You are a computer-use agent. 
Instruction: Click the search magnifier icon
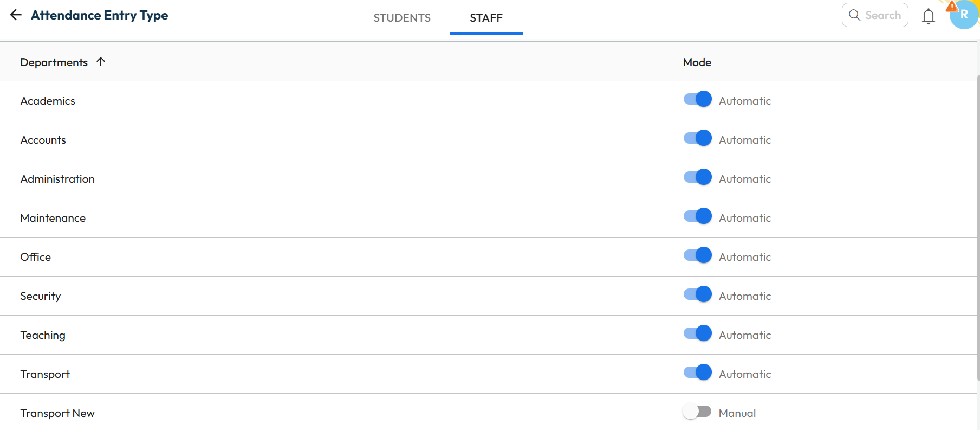coord(854,15)
